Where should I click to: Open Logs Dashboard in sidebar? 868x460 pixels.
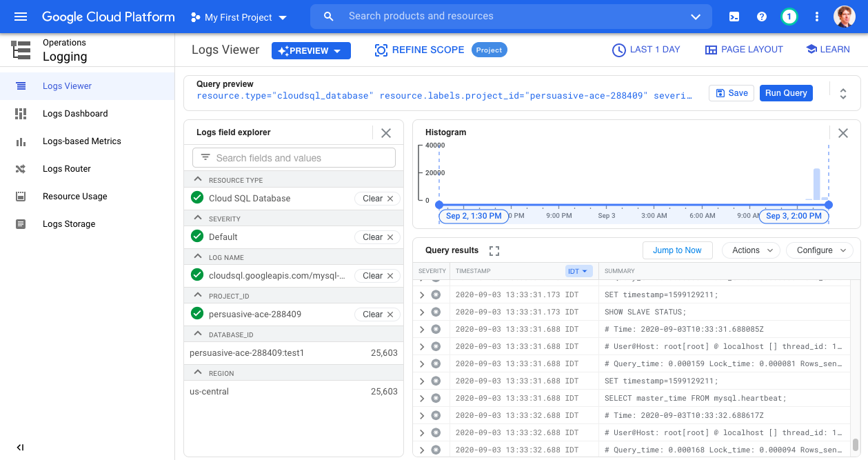coord(87,114)
